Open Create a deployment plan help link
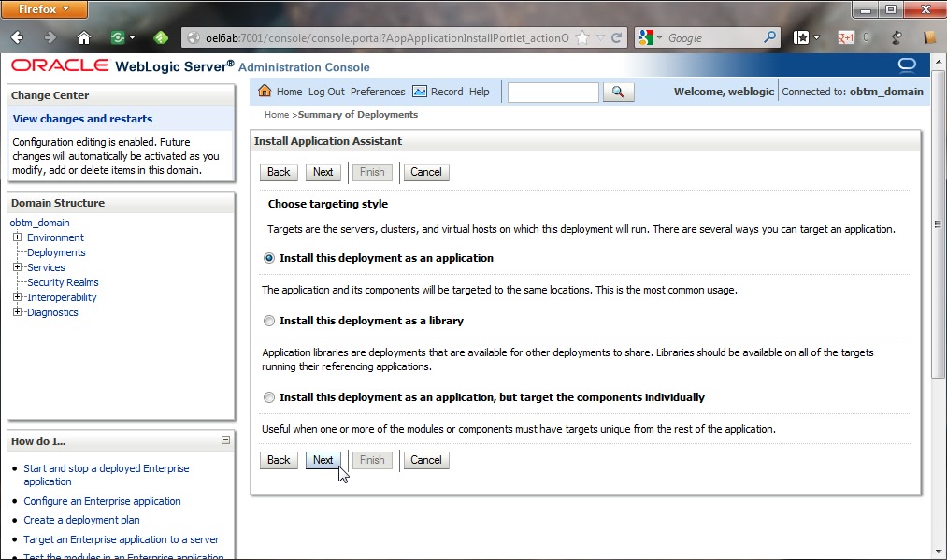The height and width of the screenshot is (560, 947). tap(81, 520)
